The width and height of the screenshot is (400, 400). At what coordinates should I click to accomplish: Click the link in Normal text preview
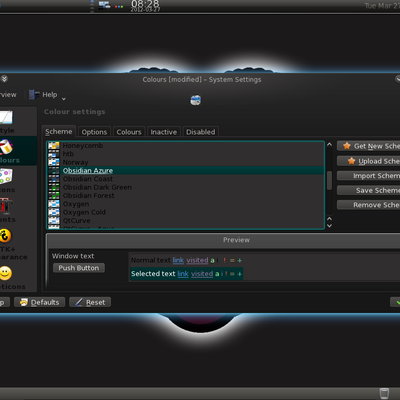point(178,260)
